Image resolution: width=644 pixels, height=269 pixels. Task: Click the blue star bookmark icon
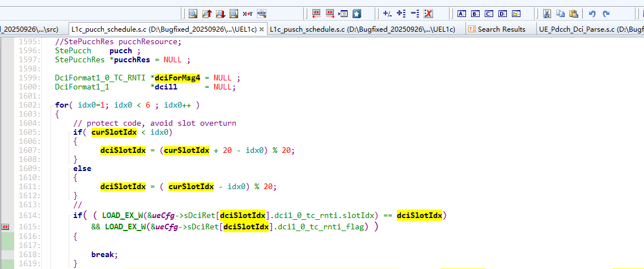click(x=357, y=14)
